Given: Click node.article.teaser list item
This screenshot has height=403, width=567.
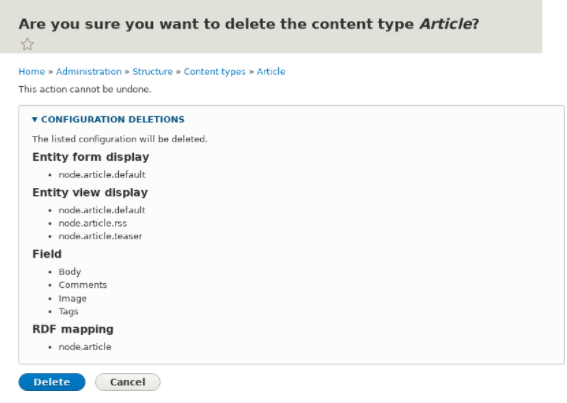Looking at the screenshot, I should click(x=100, y=236).
